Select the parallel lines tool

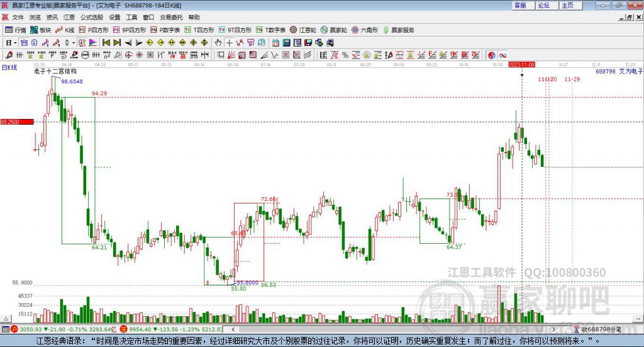(x=308, y=55)
